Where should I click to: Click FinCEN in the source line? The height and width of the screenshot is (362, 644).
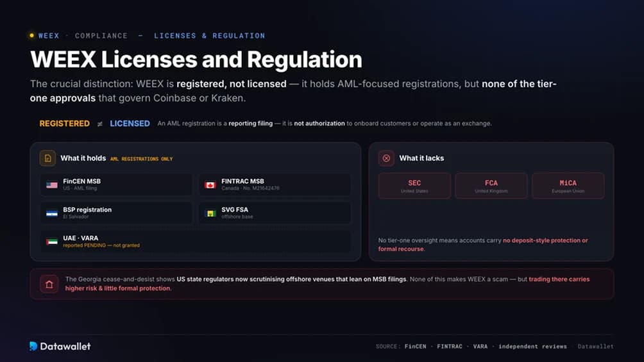coord(415,347)
